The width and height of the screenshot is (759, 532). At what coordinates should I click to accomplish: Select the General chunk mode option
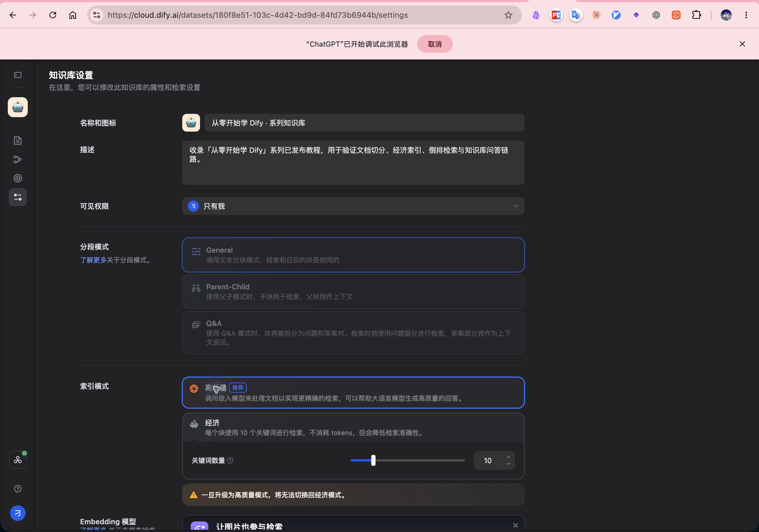[353, 255]
